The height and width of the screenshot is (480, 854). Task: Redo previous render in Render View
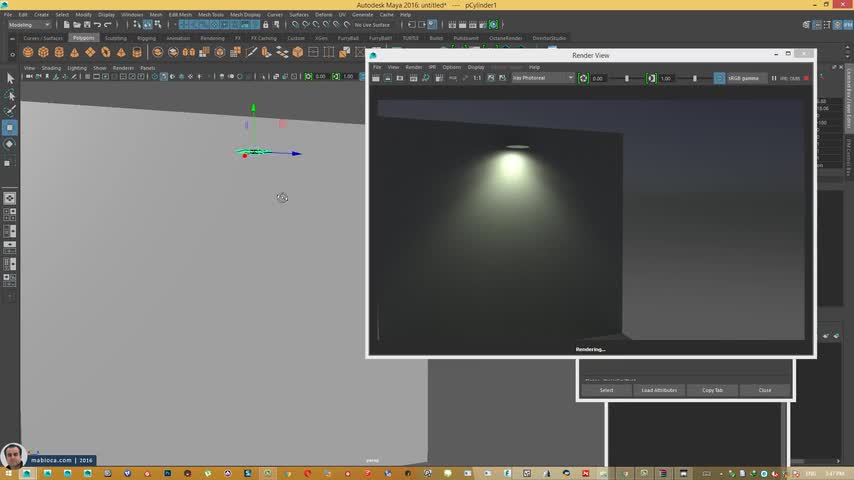376,78
